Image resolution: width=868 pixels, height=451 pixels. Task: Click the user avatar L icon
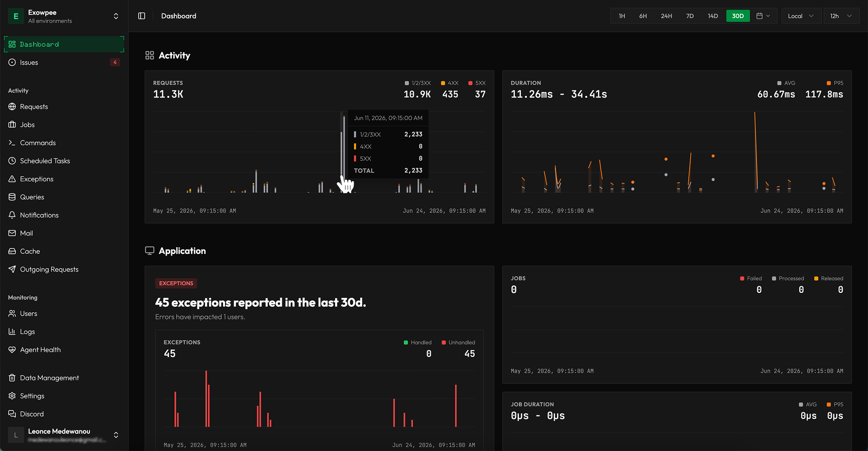(x=16, y=435)
